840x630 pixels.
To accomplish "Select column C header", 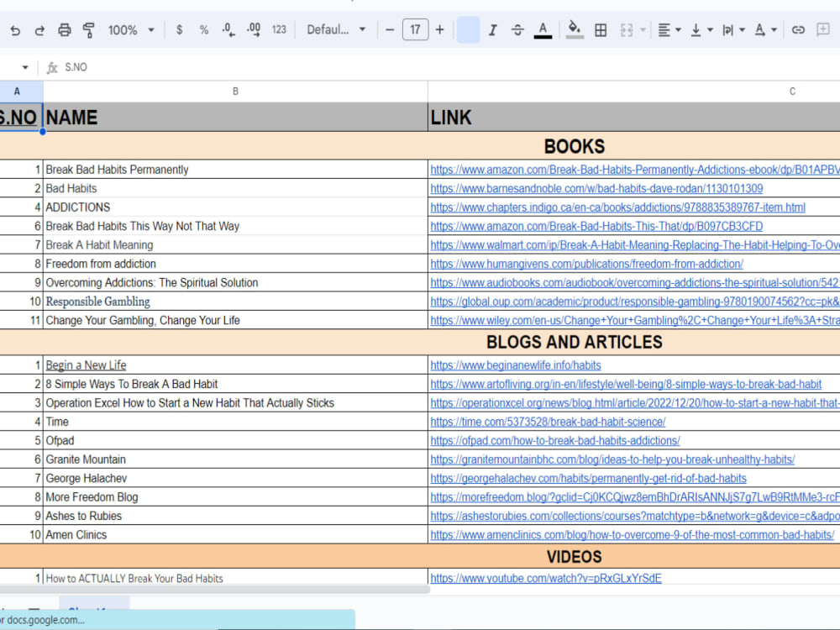I will click(633, 92).
